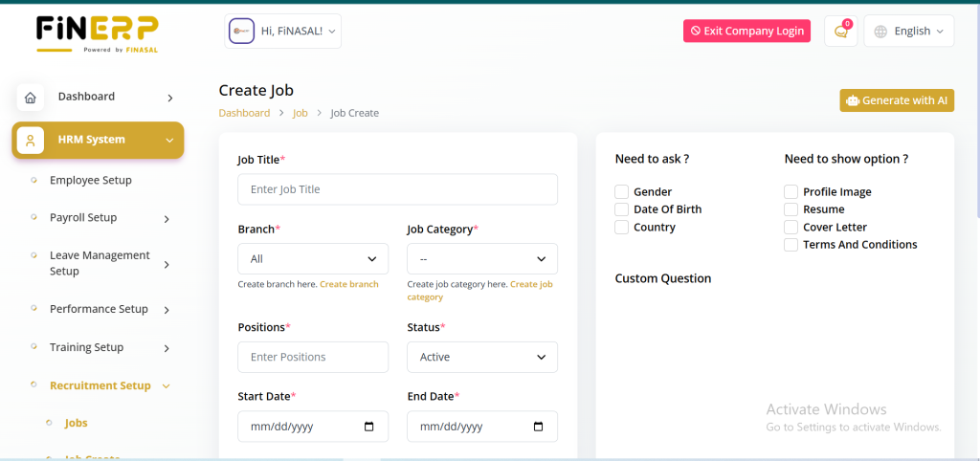
Task: Open the Branch dropdown
Action: [313, 259]
